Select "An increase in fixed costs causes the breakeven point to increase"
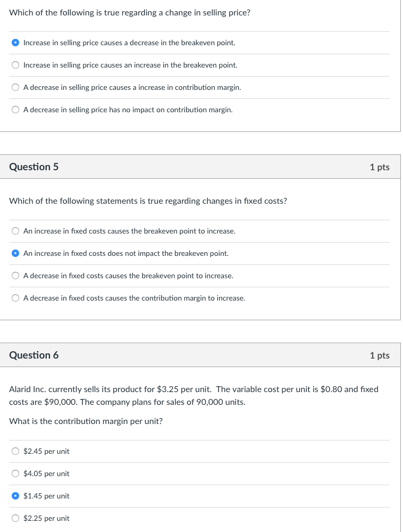Screen dimensions: 403x532 click(15, 231)
